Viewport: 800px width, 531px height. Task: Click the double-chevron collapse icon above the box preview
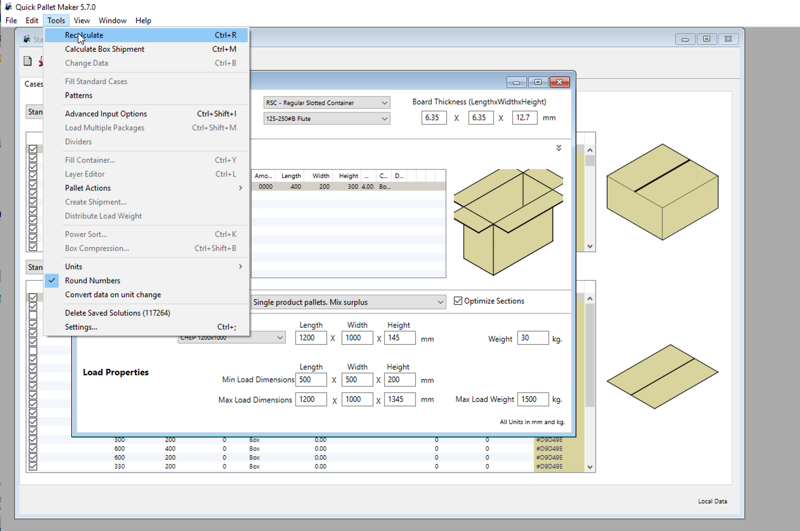(559, 148)
